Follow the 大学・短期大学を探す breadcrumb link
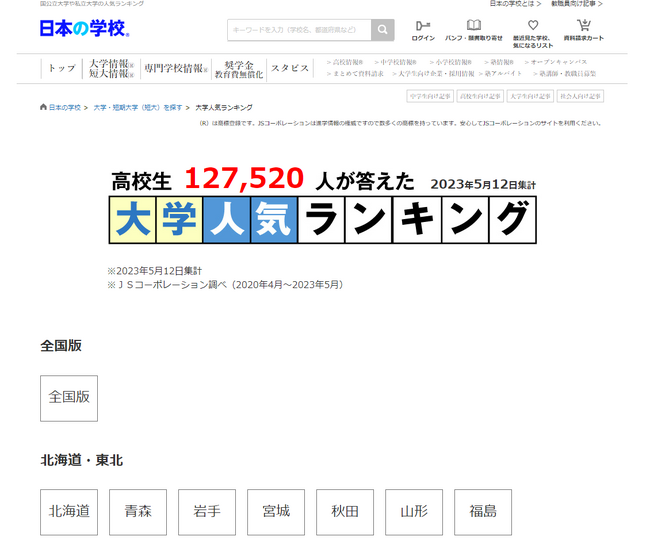 (x=138, y=108)
